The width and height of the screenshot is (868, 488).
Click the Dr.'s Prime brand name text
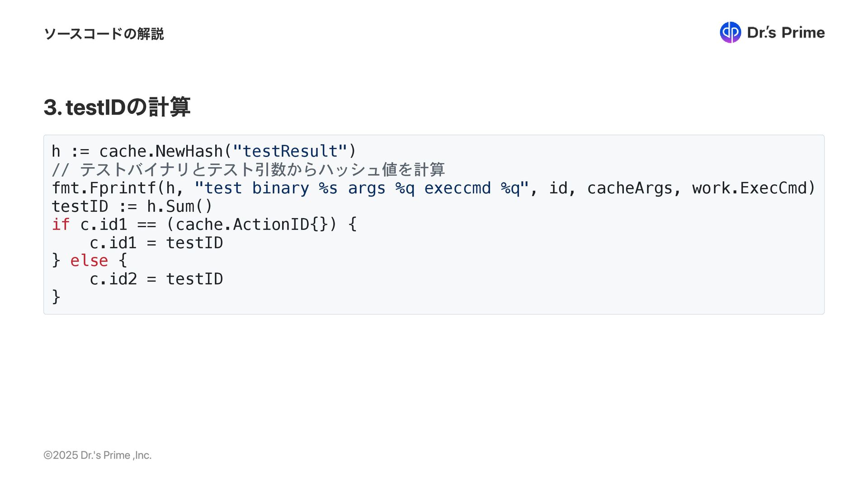786,33
